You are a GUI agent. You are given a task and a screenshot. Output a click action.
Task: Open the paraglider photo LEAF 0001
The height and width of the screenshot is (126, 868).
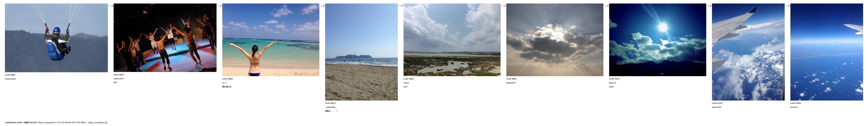coord(56,38)
